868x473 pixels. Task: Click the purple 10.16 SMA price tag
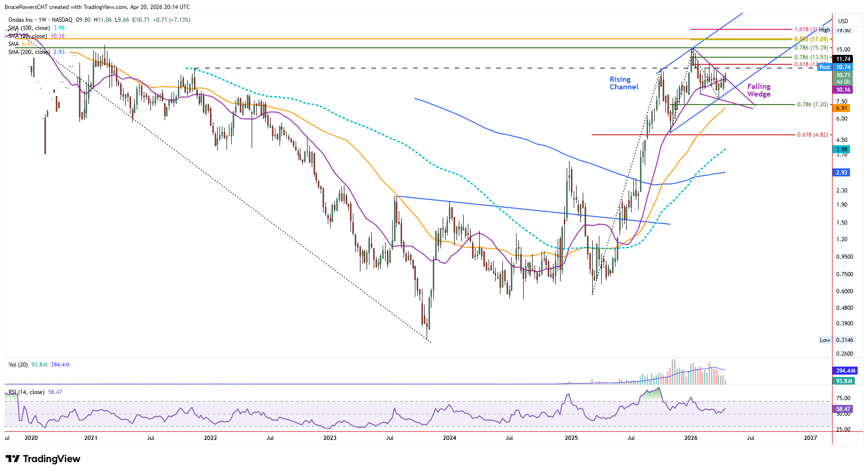point(843,90)
